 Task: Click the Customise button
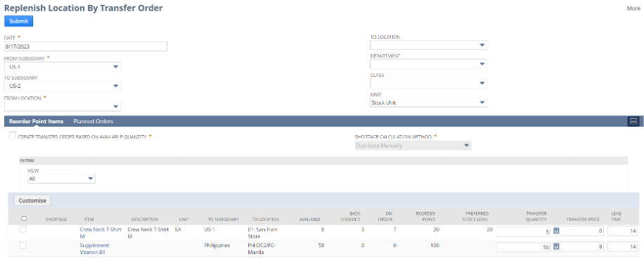(x=32, y=200)
